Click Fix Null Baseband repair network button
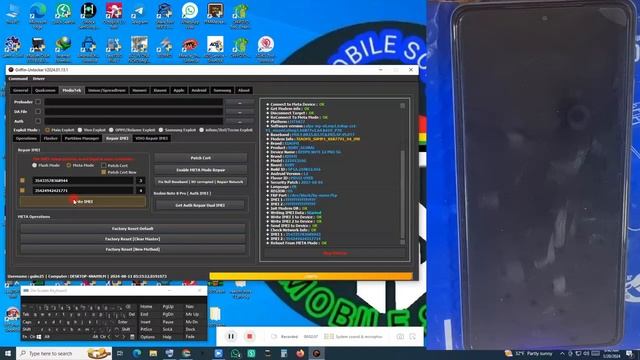Viewport: 640px width, 360px height. click(x=200, y=182)
